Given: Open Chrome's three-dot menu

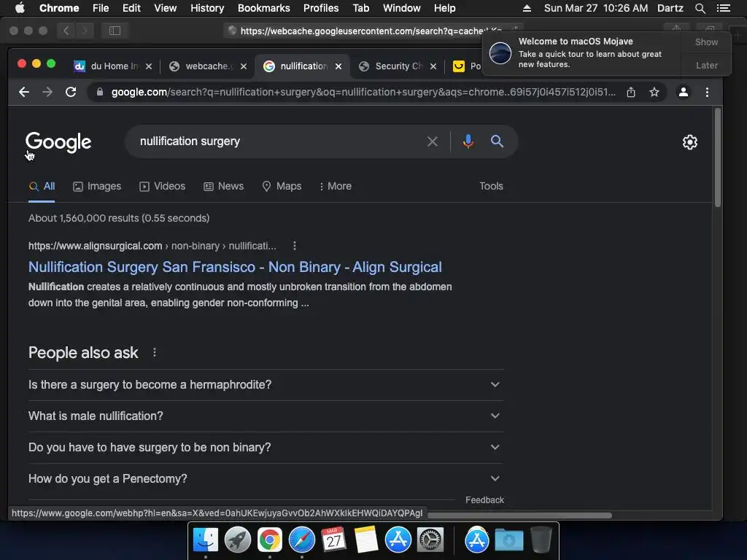Looking at the screenshot, I should tap(707, 92).
